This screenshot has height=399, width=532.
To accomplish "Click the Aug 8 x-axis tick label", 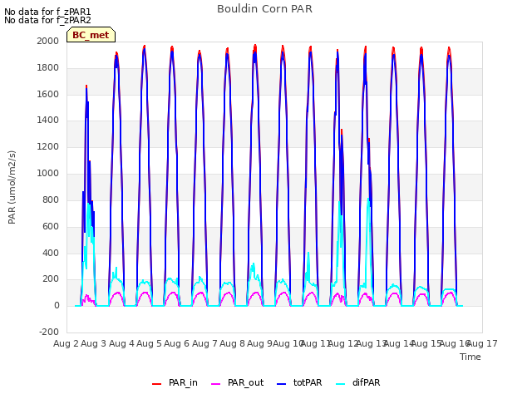I will tap(233, 343).
